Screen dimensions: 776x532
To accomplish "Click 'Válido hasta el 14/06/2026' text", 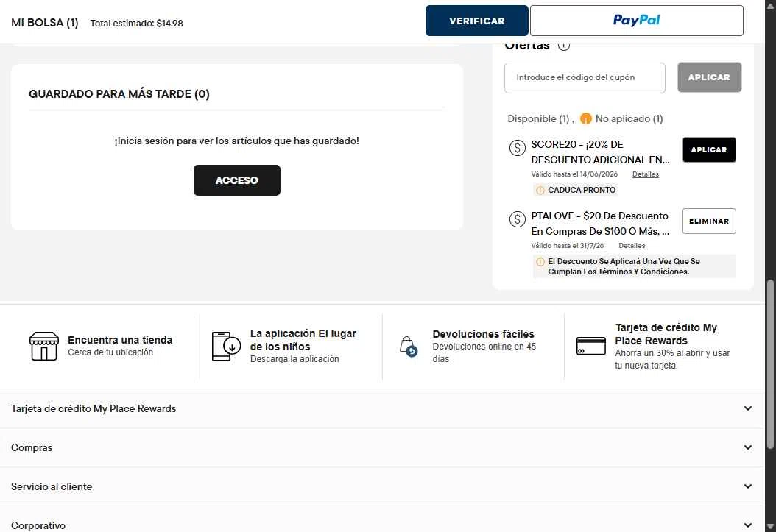I will [574, 174].
